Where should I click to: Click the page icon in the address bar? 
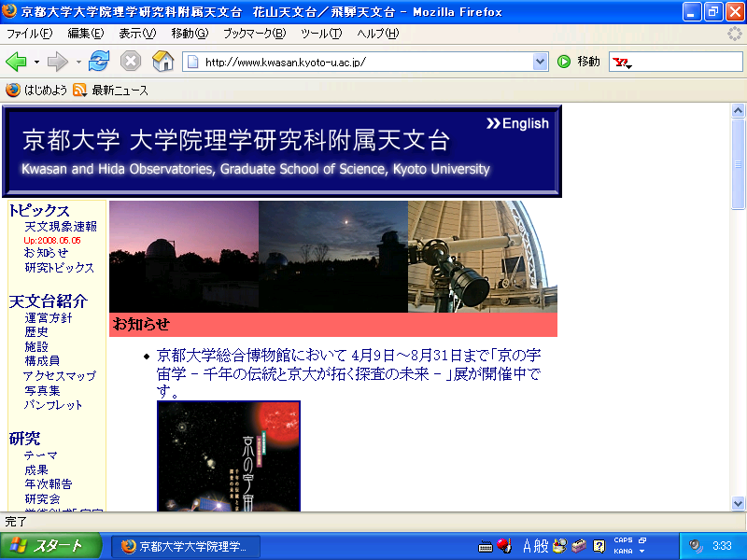193,62
